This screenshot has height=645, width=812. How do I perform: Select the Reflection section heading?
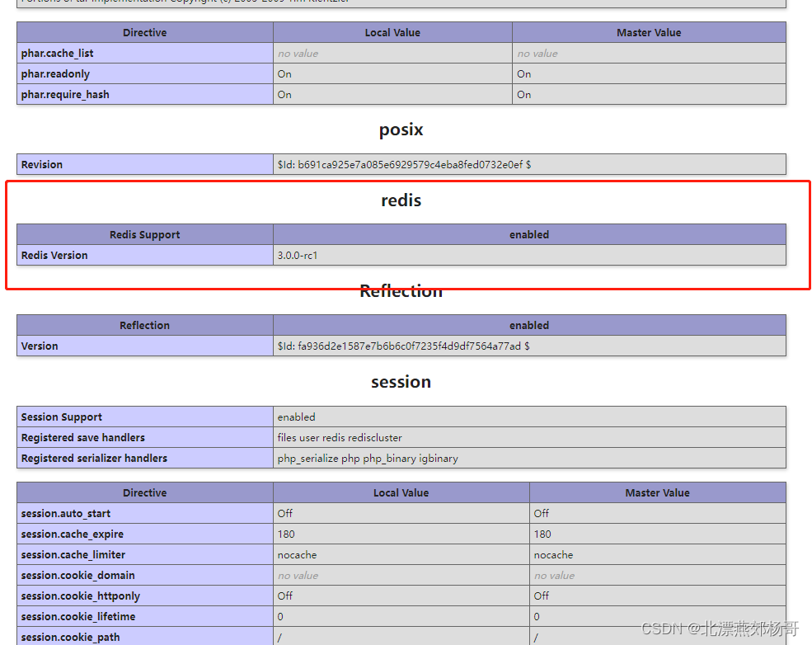[401, 290]
